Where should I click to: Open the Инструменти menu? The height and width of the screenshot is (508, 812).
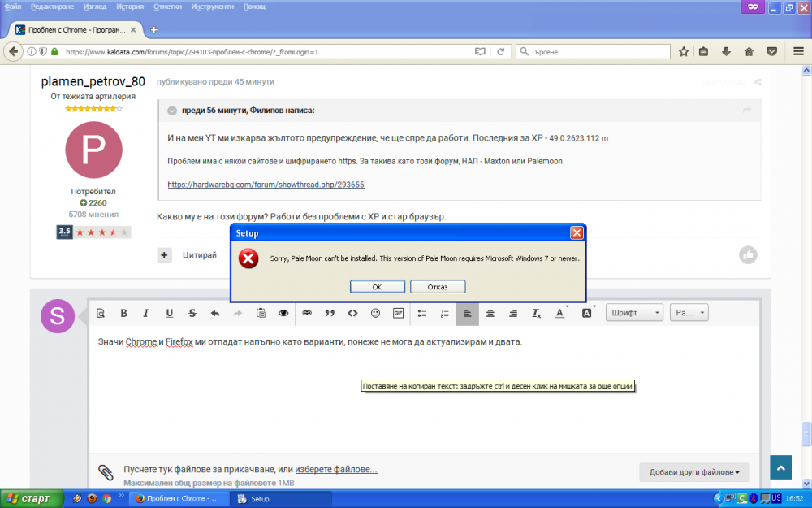[212, 7]
